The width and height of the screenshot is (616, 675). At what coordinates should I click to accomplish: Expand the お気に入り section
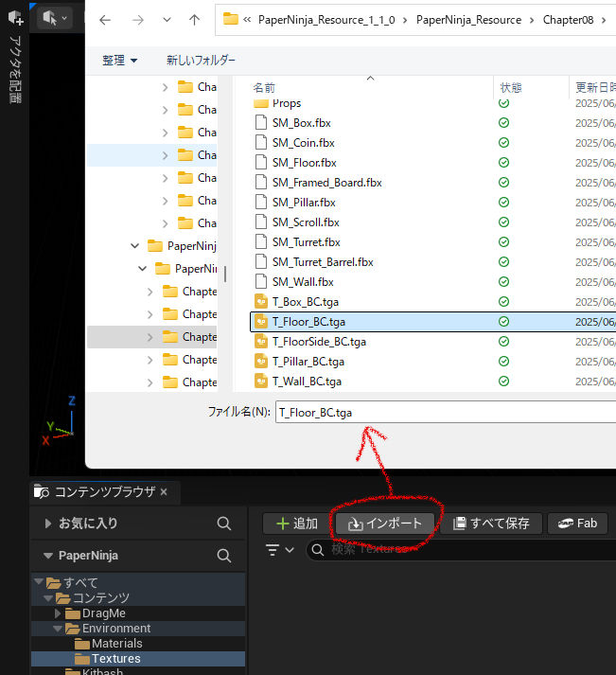[48, 524]
